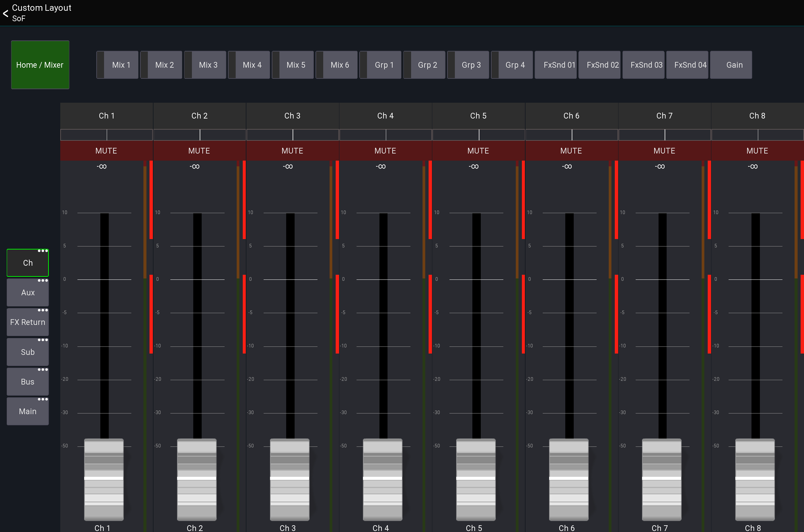Viewport: 804px width, 532px height.
Task: Open the three-dot options above the Bus button
Action: click(x=43, y=369)
